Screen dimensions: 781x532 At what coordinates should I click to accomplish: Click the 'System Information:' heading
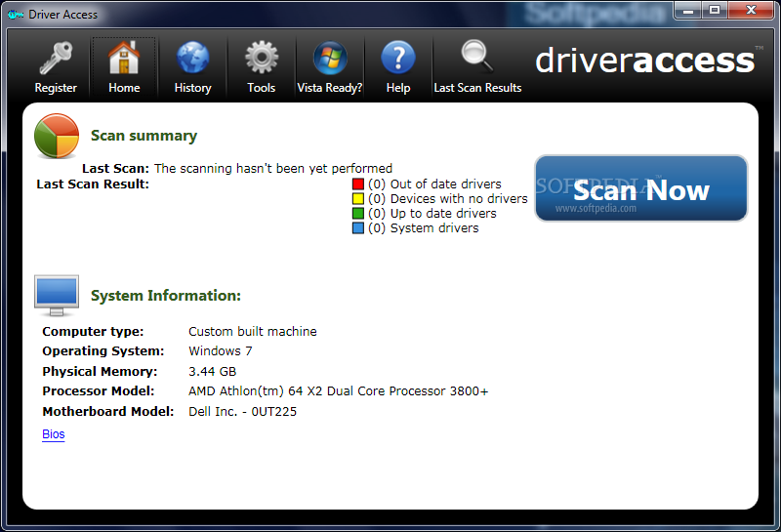[166, 296]
